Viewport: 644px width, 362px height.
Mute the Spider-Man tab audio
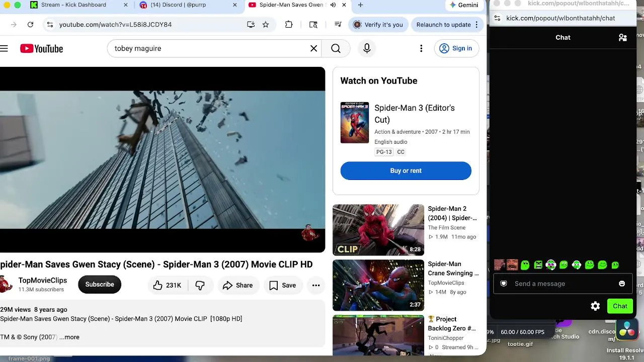coord(333,5)
